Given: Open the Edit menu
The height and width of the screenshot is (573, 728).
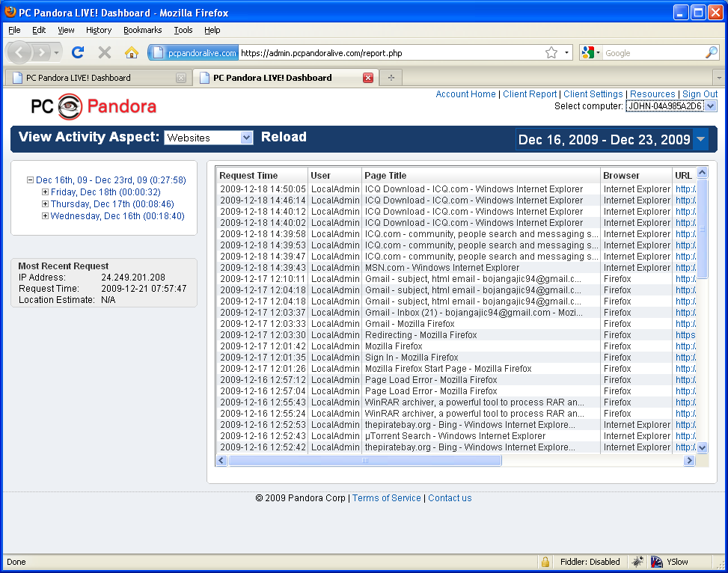Looking at the screenshot, I should 39,30.
